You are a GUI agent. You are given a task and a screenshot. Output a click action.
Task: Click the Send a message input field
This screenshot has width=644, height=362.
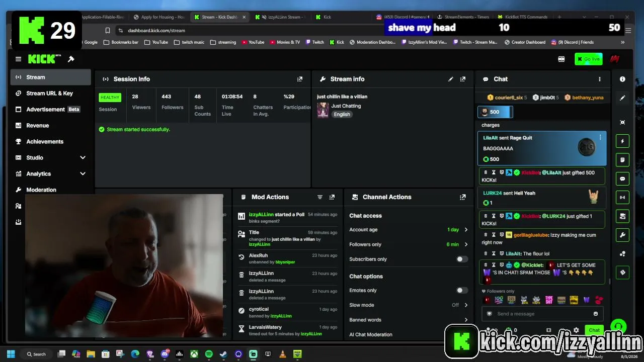tap(541, 314)
